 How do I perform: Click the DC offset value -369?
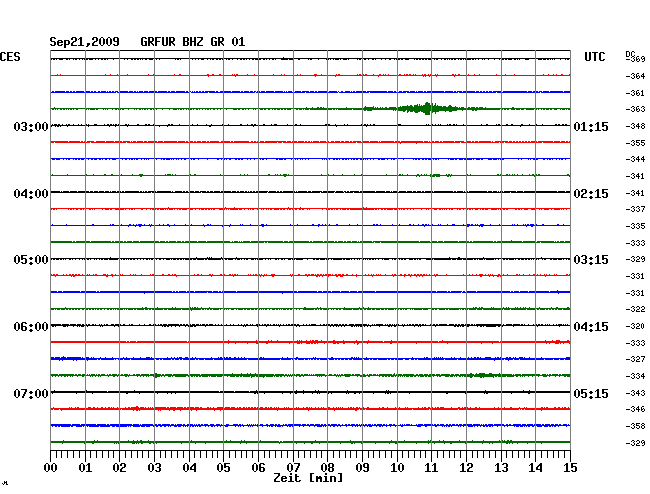point(636,59)
